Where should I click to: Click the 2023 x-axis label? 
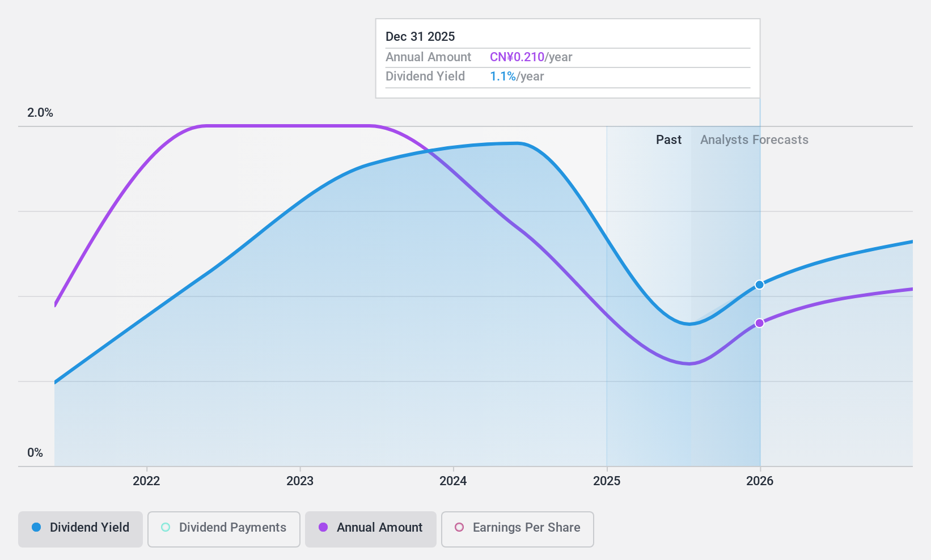[300, 481]
